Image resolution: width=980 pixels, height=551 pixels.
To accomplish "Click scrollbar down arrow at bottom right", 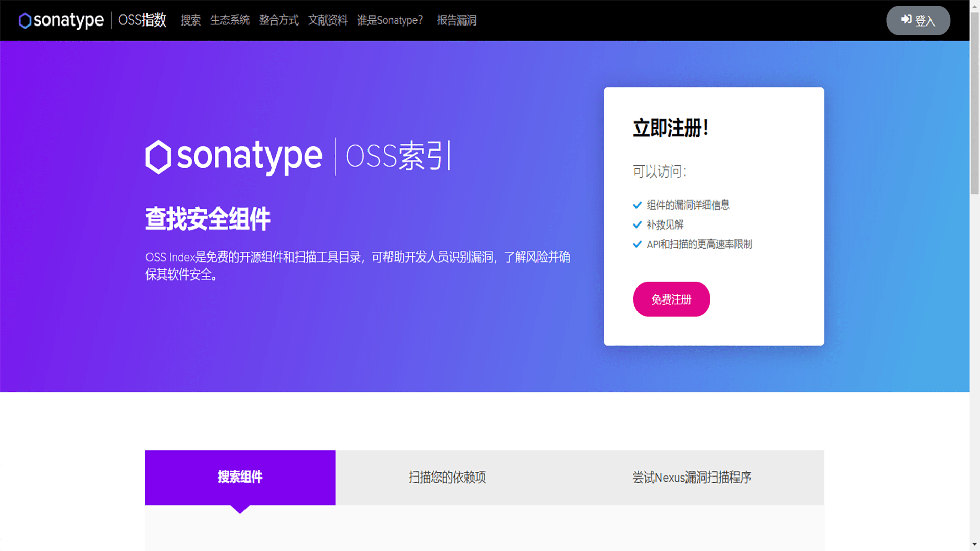I will click(974, 545).
